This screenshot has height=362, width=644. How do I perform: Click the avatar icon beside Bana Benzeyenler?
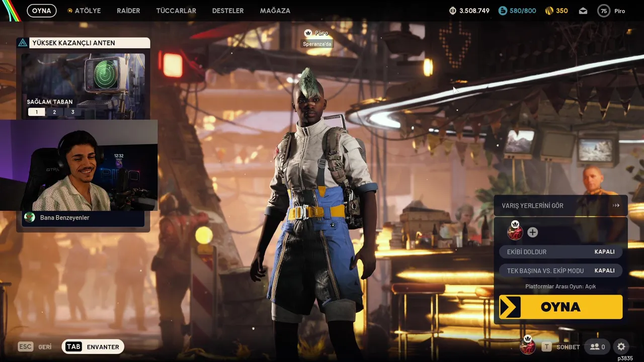pos(30,217)
